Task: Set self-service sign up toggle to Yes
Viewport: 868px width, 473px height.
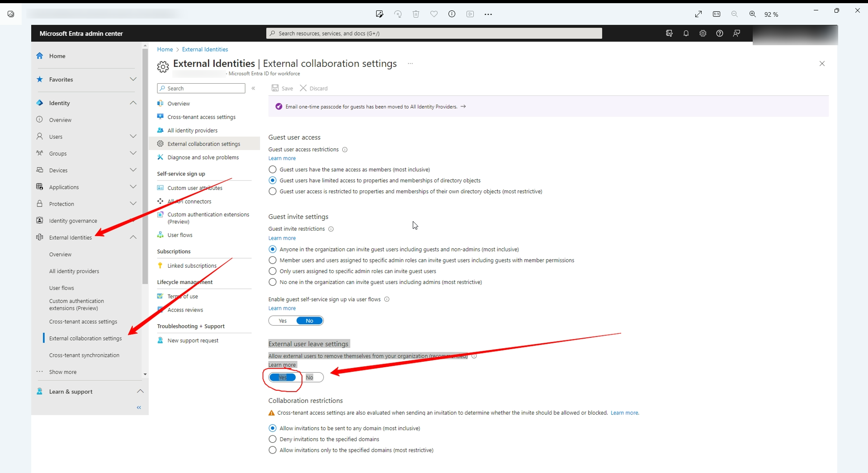Action: click(283, 321)
